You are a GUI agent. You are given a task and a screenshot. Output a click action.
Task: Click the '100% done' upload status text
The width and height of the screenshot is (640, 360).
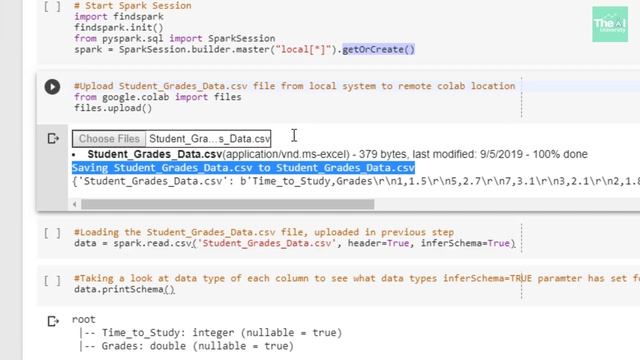tap(560, 154)
